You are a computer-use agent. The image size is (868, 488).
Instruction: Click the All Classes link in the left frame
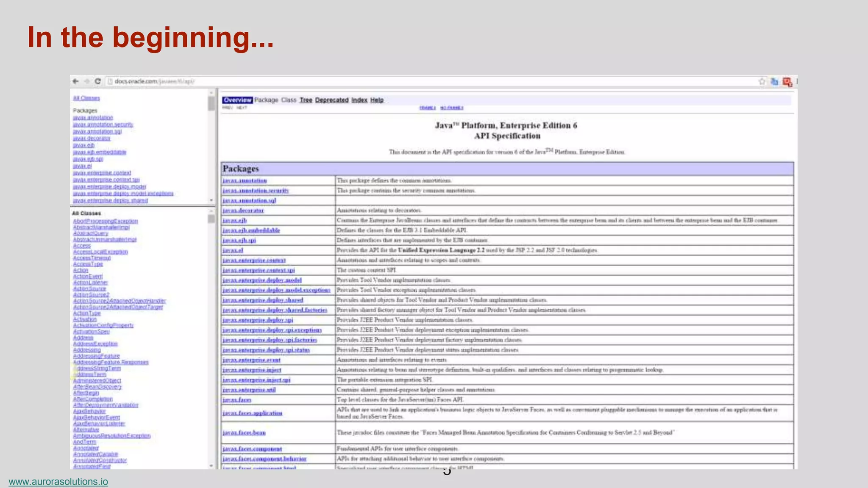coord(86,98)
